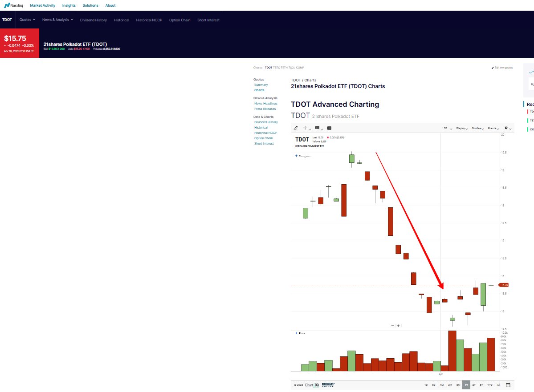Expand the Plots panel triangle
This screenshot has width=534, height=392.
(296, 333)
